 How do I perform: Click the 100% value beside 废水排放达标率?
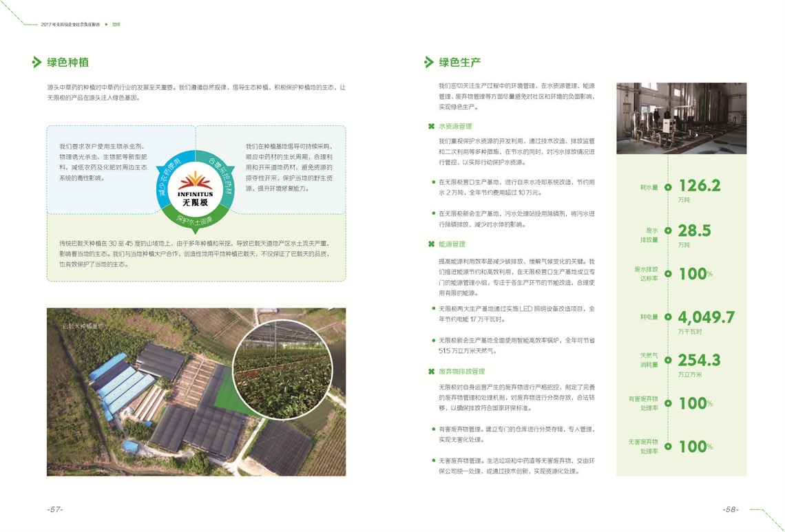tap(695, 274)
